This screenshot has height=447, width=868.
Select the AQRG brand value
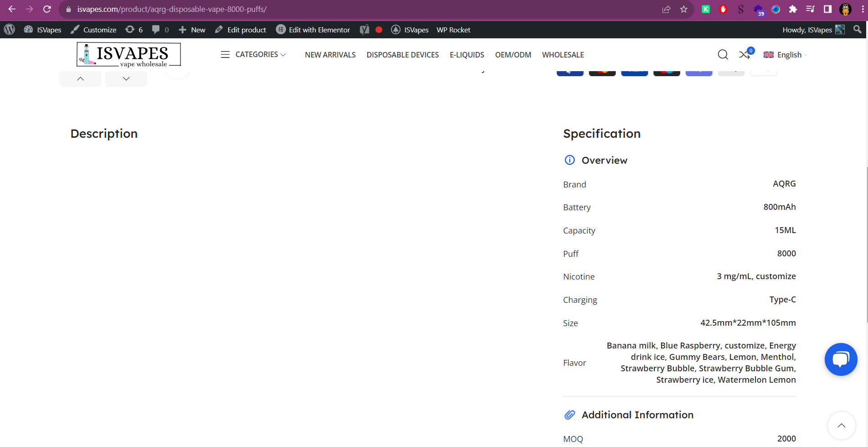[x=784, y=184]
